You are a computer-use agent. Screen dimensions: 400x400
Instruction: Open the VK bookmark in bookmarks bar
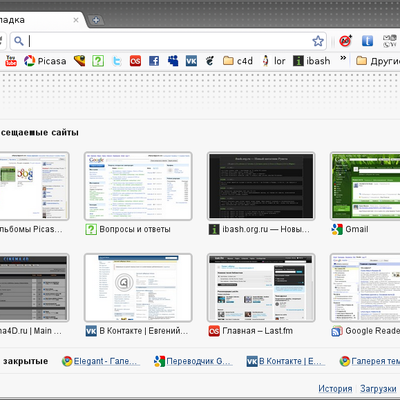191,61
